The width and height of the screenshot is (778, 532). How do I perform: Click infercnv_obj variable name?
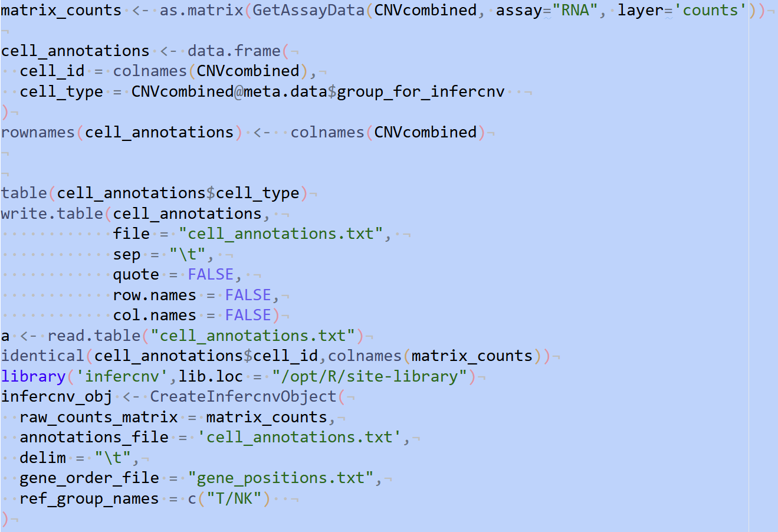point(57,397)
